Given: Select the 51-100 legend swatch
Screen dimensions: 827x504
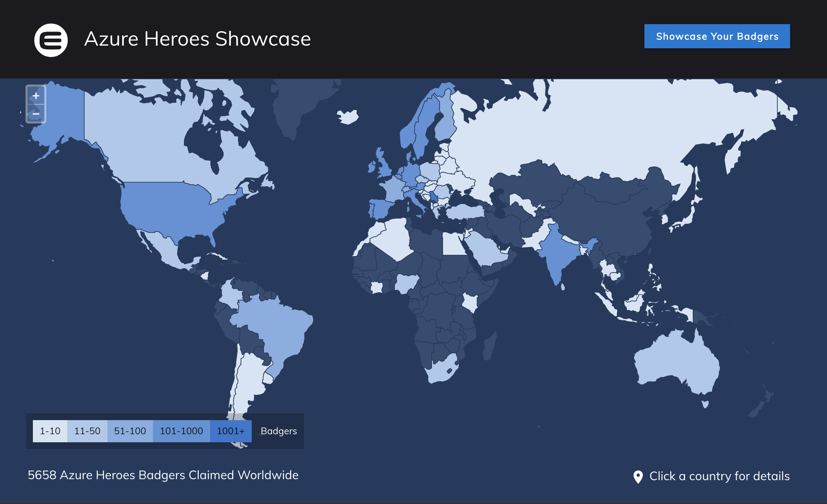Looking at the screenshot, I should [130, 431].
